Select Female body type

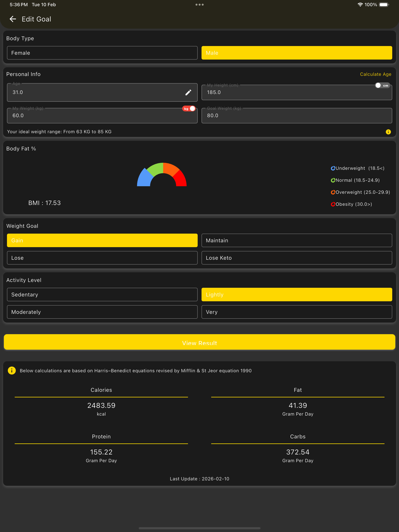(102, 53)
